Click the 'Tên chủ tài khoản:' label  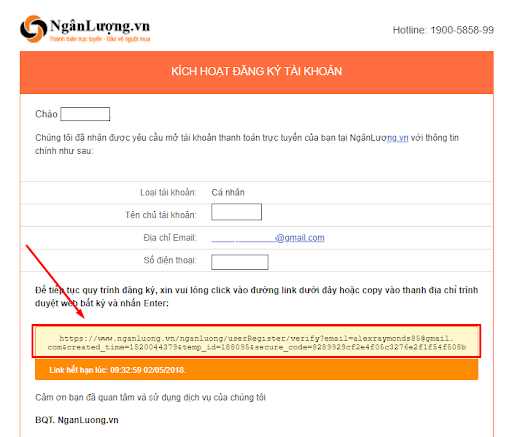(161, 215)
